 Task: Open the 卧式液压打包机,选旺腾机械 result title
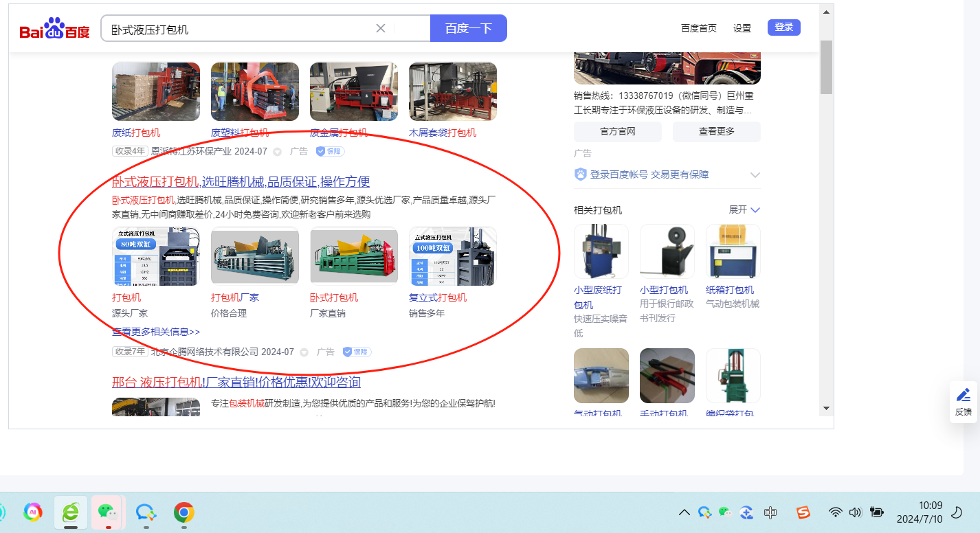tap(241, 182)
